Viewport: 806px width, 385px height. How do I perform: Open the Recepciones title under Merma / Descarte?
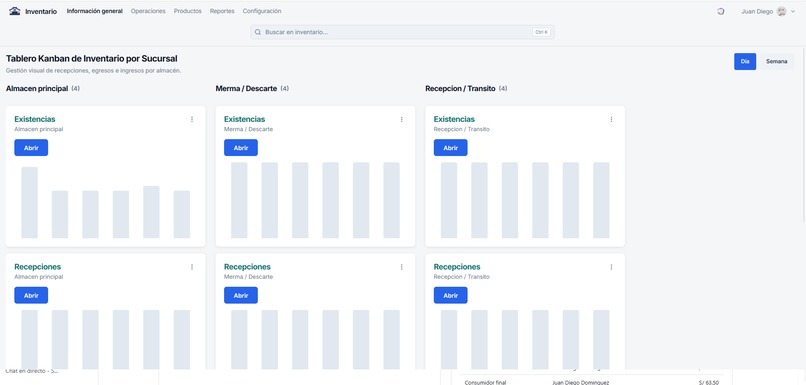(247, 267)
